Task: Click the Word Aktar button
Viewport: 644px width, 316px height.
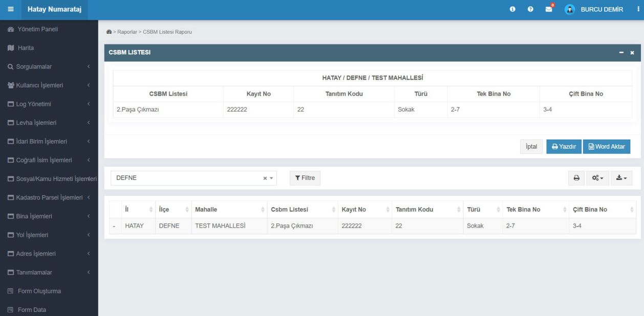Action: coord(606,147)
